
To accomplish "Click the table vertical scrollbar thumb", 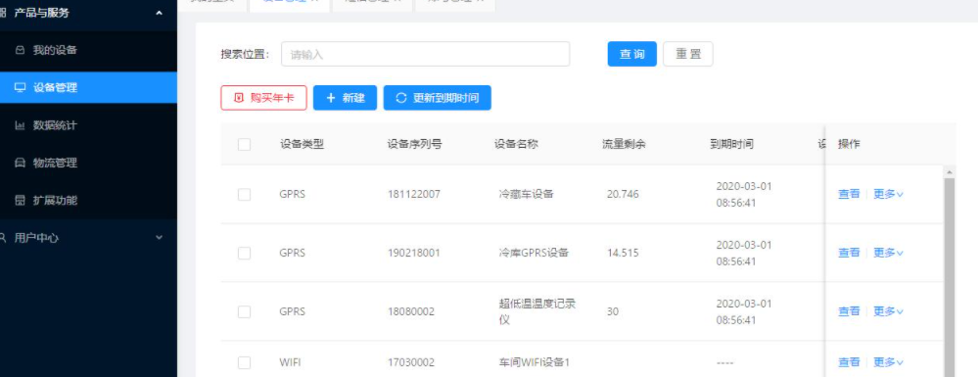I will click(950, 277).
